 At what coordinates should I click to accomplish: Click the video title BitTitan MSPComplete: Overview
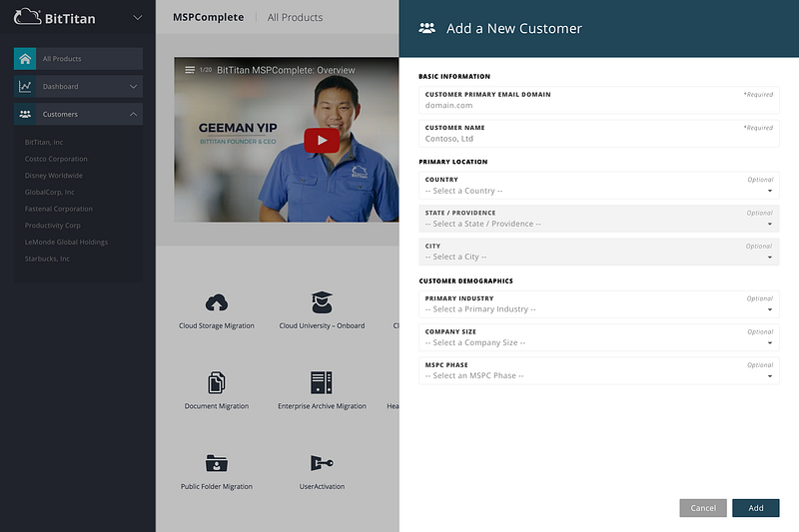pyautogui.click(x=286, y=70)
